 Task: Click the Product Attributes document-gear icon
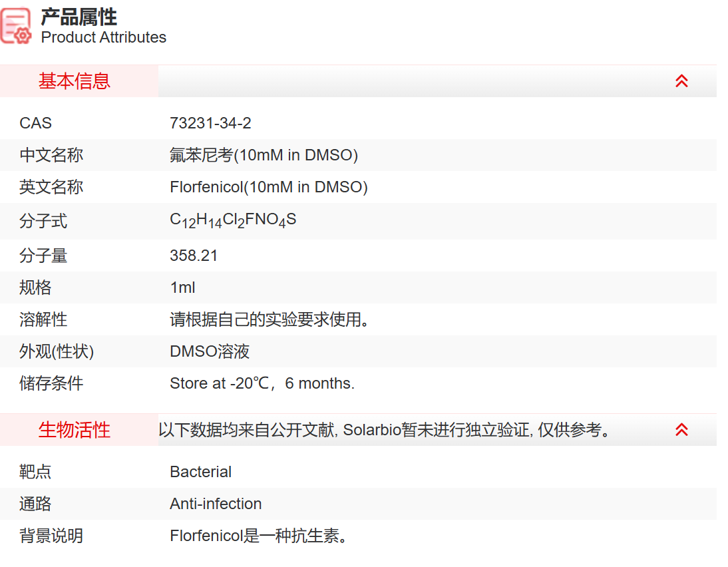[16, 27]
